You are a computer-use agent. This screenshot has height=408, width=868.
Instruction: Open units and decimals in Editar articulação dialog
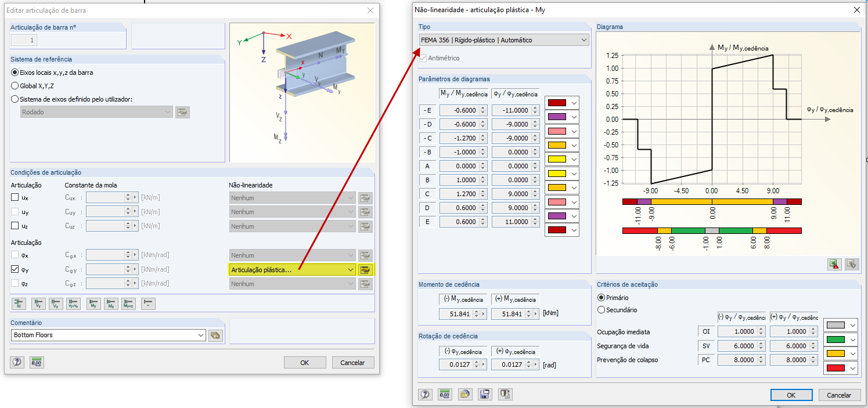[37, 362]
